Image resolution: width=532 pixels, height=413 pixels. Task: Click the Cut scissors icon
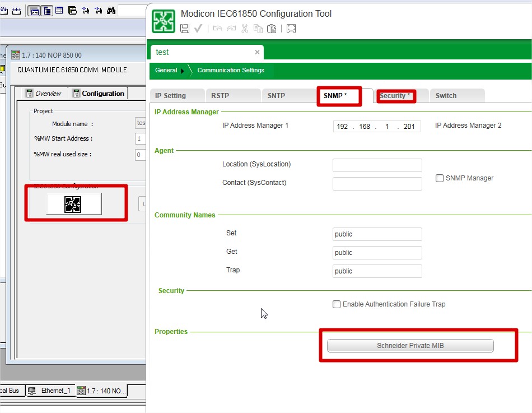245,29
